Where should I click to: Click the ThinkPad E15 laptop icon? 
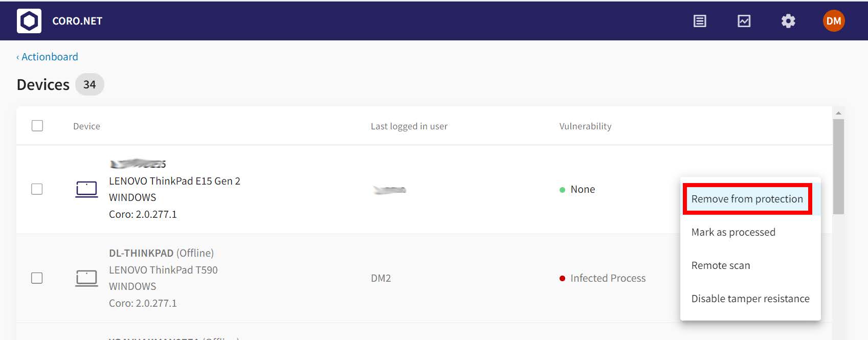86,189
